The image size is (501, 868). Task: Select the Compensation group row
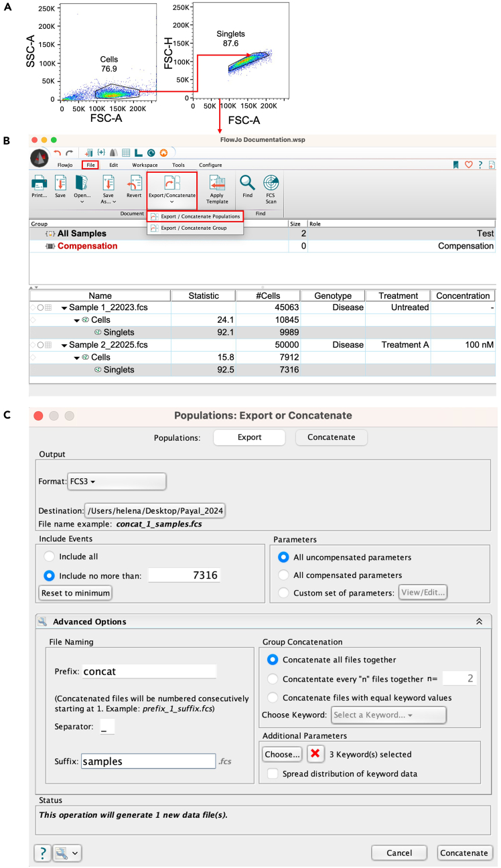262,246
